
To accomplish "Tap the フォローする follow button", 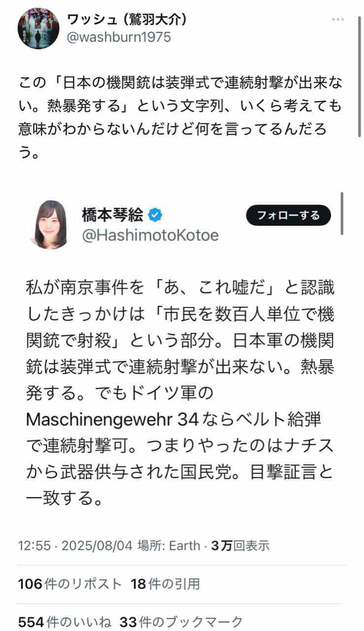I will point(288,215).
